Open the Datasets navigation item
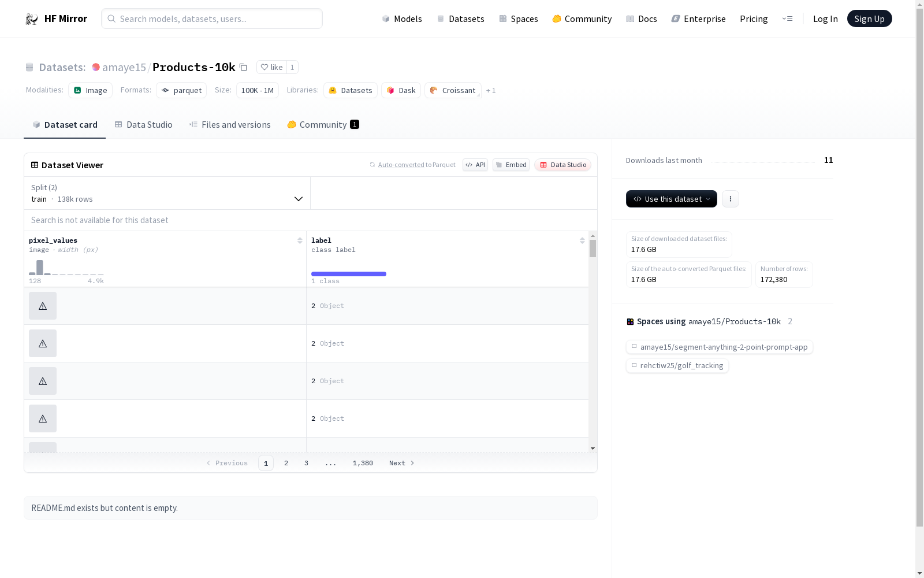This screenshot has width=924, height=578. tap(460, 19)
